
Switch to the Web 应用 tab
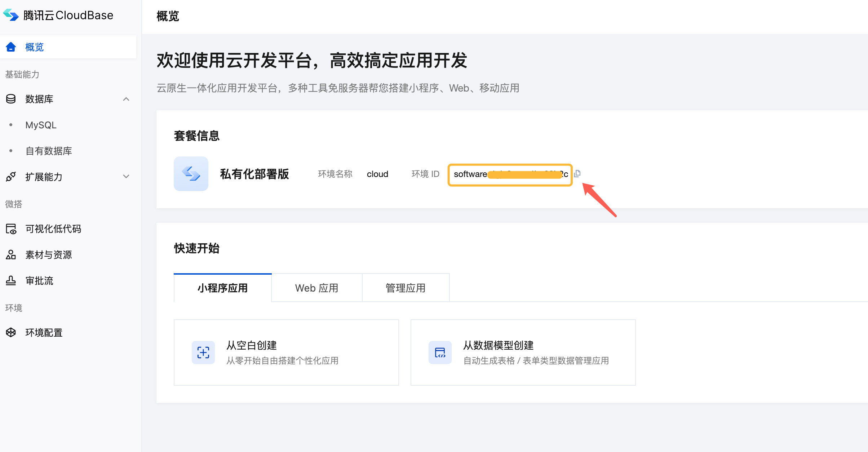click(316, 288)
